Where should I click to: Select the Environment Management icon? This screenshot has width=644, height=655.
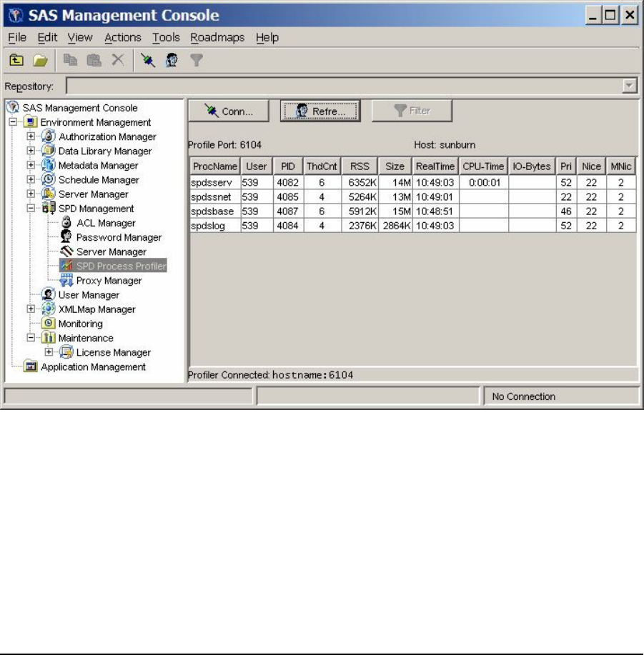click(31, 122)
